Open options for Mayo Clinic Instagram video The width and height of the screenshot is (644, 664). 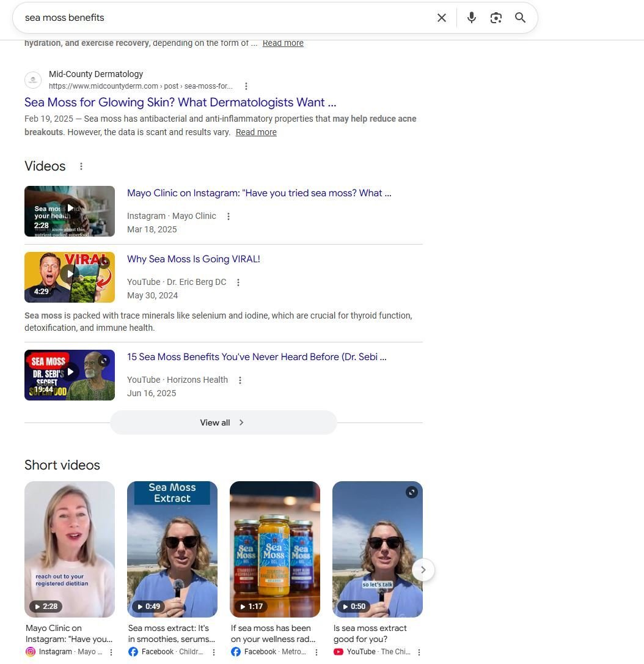coord(229,216)
